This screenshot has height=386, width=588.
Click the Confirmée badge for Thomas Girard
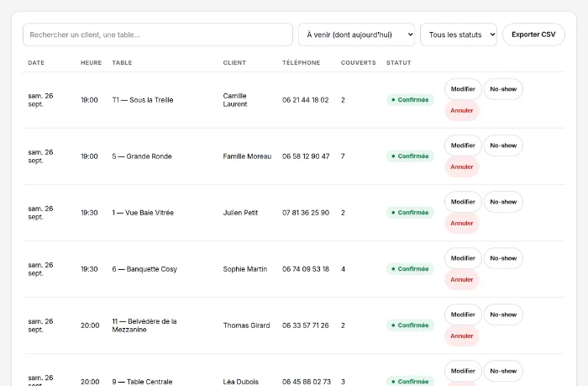coord(410,325)
